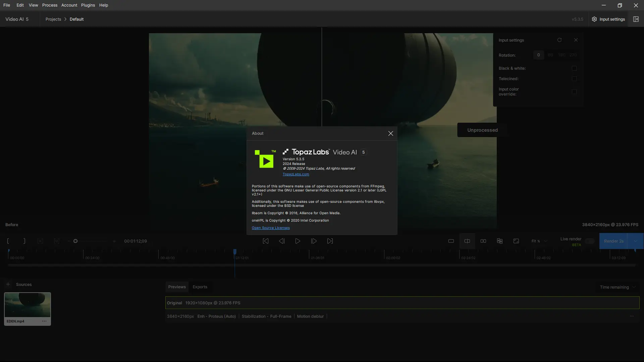Screen dimensions: 644x362
Task: Open the TopazLabs.com link
Action: (x=296, y=174)
